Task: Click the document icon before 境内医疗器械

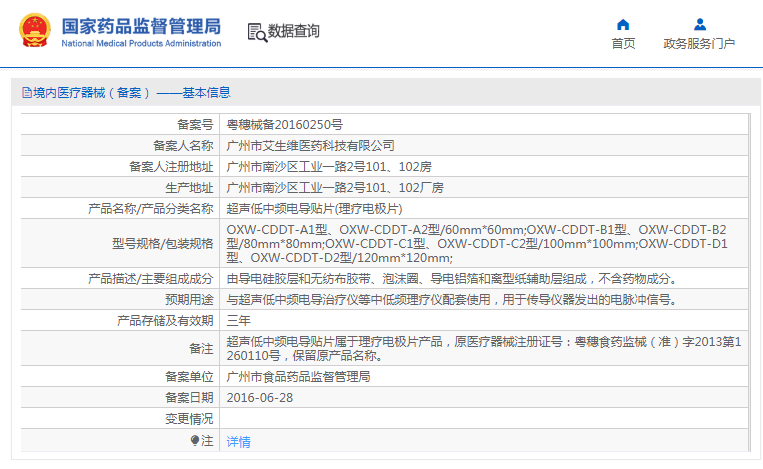Action: pos(27,92)
